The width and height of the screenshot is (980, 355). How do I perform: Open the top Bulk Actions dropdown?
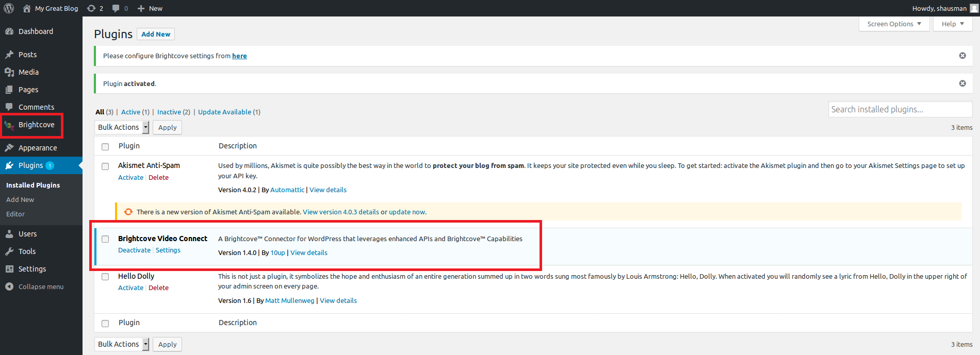point(122,127)
